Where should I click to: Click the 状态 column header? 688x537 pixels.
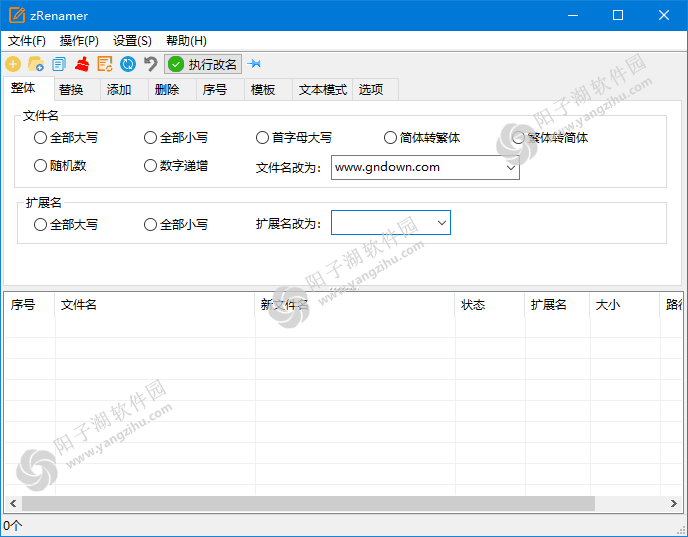[x=490, y=304]
